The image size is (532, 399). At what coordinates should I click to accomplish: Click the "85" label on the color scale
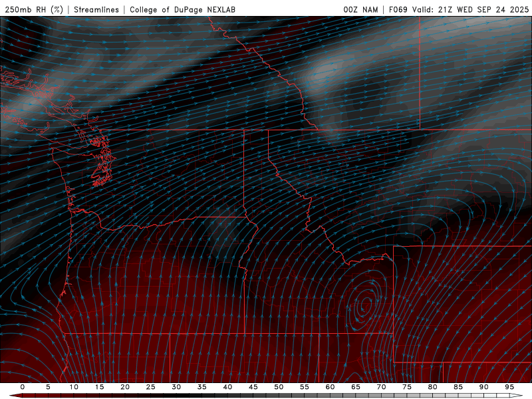458,387
